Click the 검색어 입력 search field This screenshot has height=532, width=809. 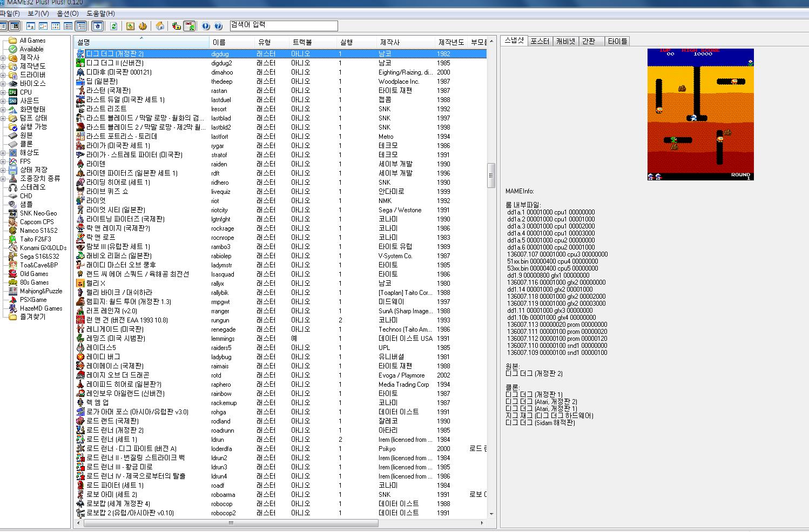[x=284, y=25]
